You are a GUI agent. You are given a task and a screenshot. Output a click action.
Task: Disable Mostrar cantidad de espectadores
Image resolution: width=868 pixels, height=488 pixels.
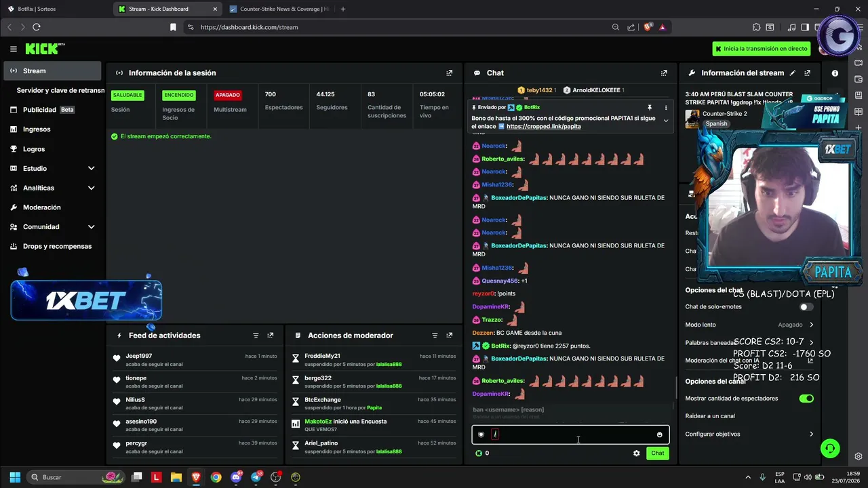click(x=806, y=399)
